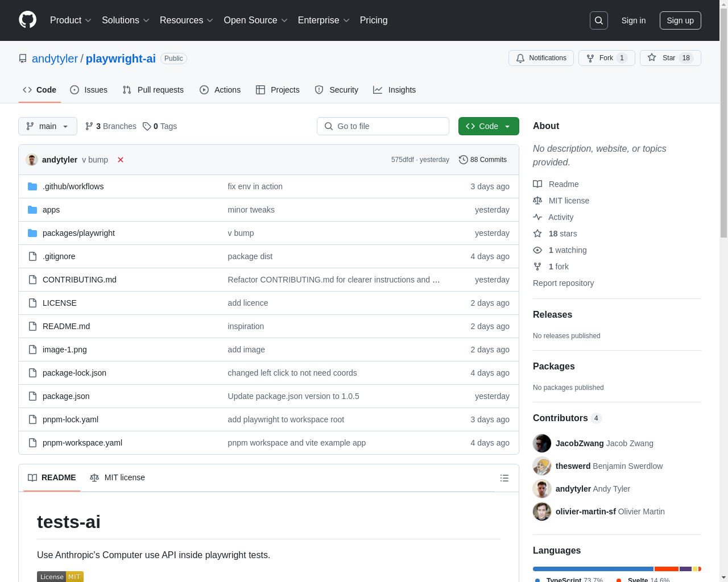Click the tag icon beside 0 Tags
The height and width of the screenshot is (582, 728).
[x=147, y=126]
